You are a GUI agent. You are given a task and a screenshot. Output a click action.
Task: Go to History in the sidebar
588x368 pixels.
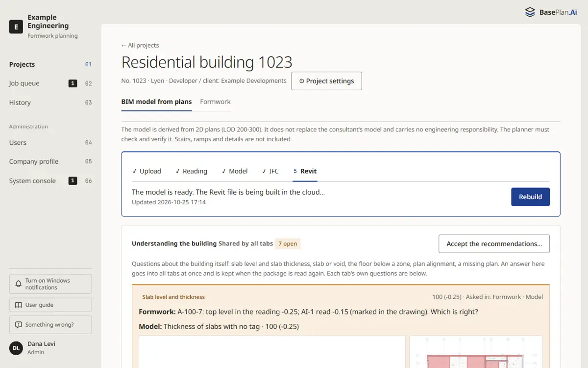click(x=50, y=103)
